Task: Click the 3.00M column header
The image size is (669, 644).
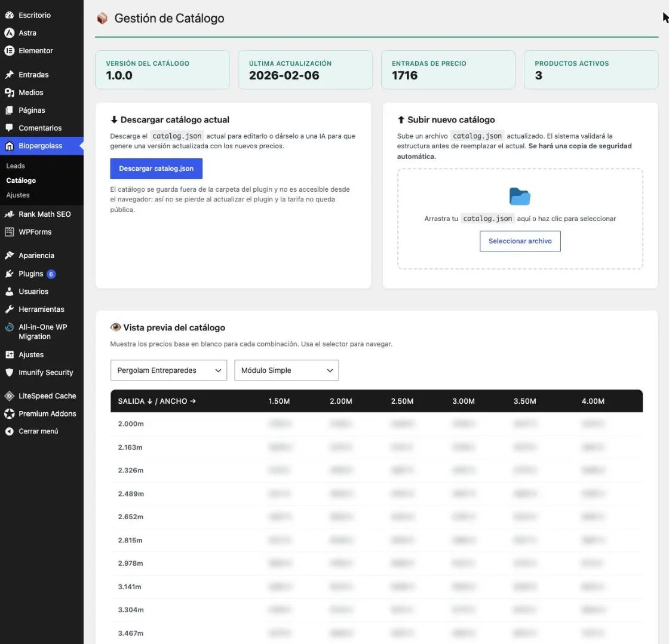Action: tap(464, 401)
